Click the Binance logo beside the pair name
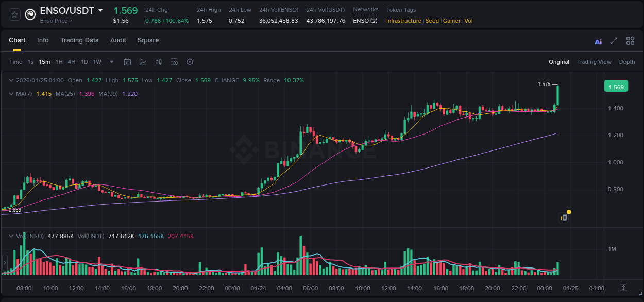The width and height of the screenshot is (644, 302). [x=29, y=14]
